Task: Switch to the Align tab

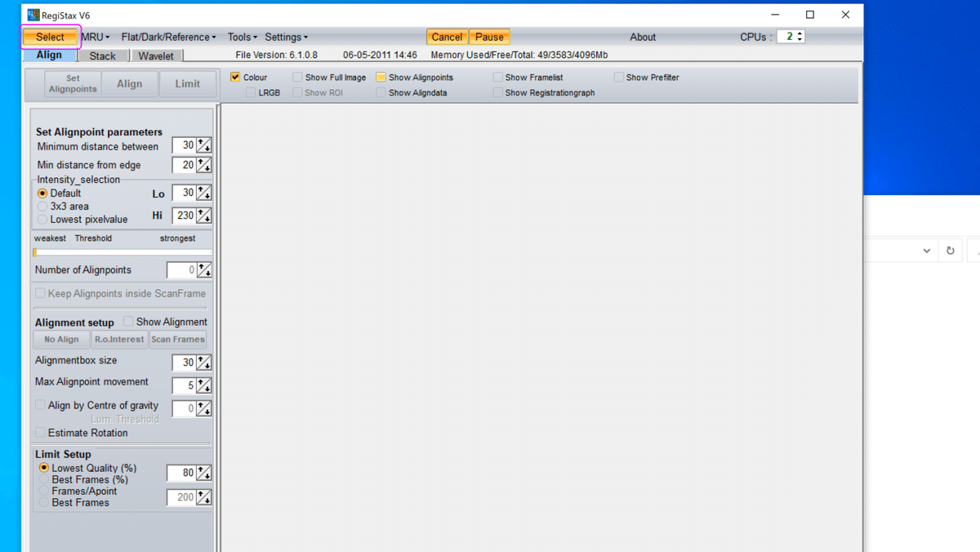Action: [x=49, y=56]
